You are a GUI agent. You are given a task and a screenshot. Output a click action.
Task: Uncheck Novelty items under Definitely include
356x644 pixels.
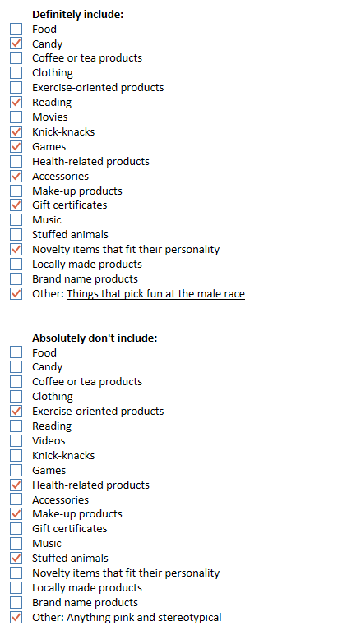point(16,250)
